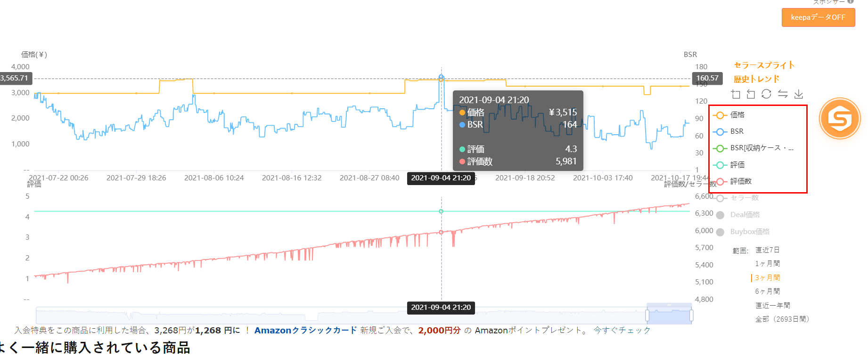This screenshot has width=868, height=356.
Task: Select the 直近7日 range
Action: 767,250
